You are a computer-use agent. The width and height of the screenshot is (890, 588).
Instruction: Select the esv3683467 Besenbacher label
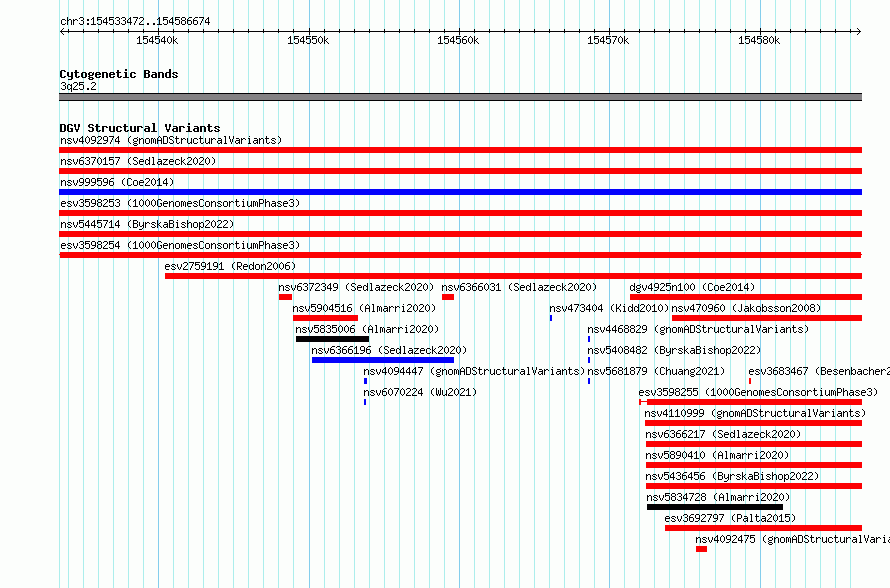[818, 371]
